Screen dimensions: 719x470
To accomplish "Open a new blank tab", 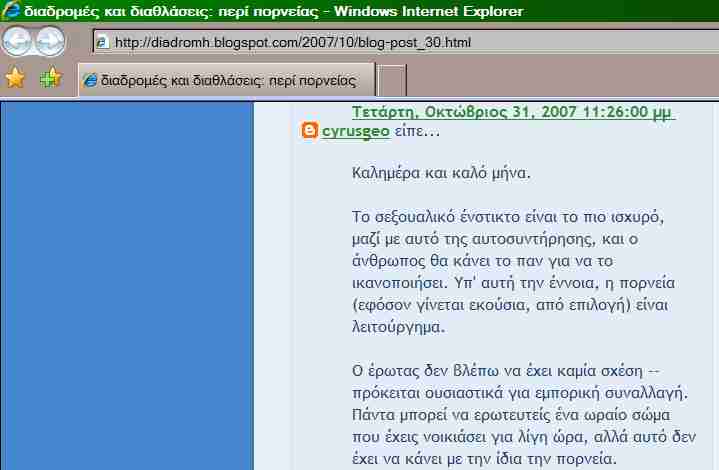I will coord(391,80).
